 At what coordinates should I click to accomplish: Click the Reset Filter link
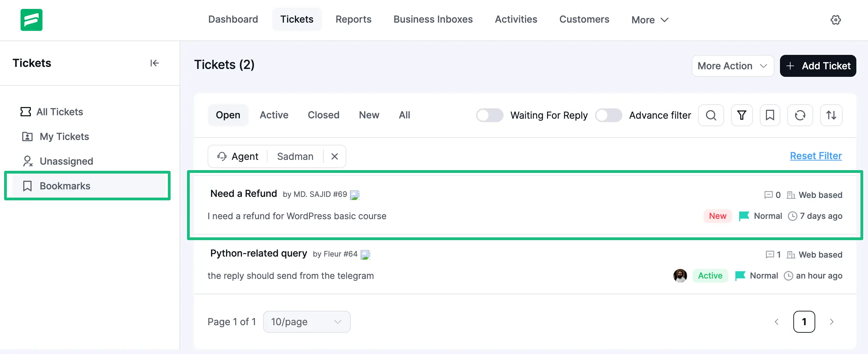point(816,155)
